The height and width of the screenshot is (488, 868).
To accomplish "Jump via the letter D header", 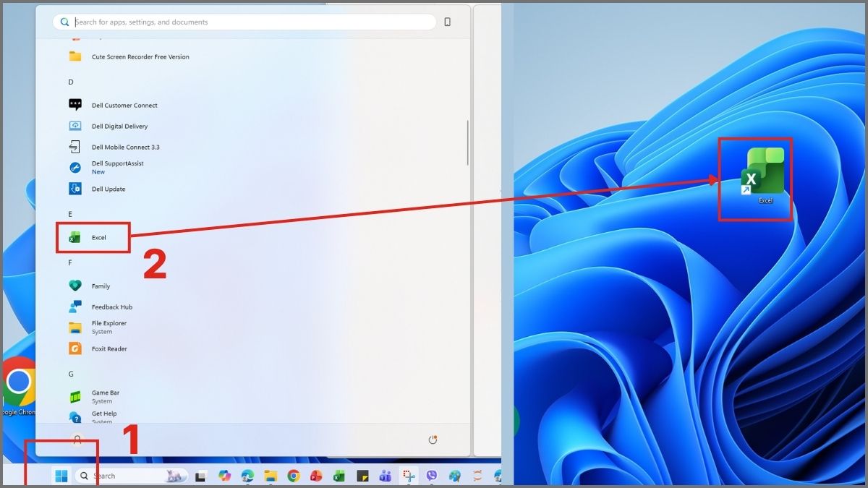I will [71, 82].
